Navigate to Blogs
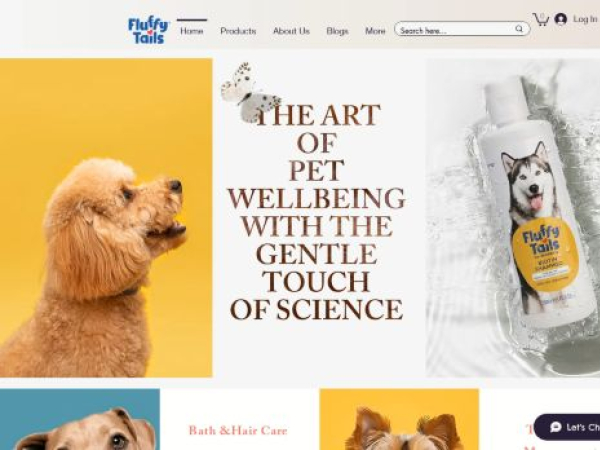 (337, 31)
